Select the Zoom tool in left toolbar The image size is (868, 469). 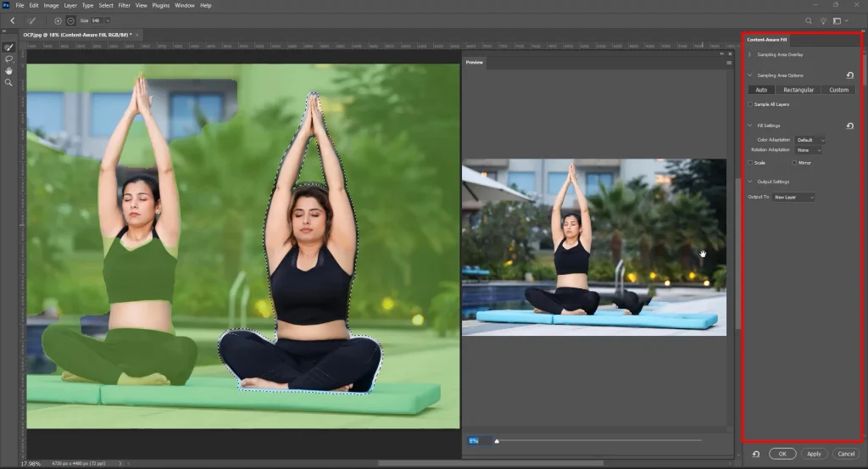8,82
